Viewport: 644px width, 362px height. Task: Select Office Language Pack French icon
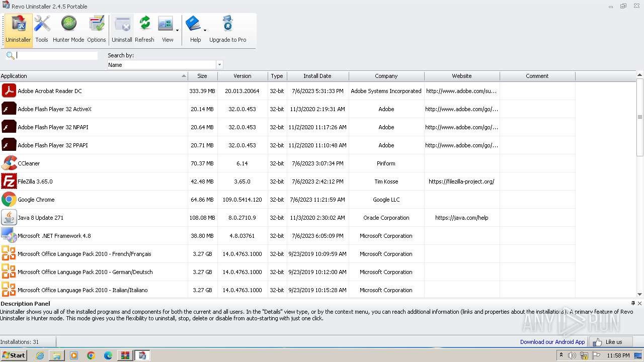coord(9,254)
